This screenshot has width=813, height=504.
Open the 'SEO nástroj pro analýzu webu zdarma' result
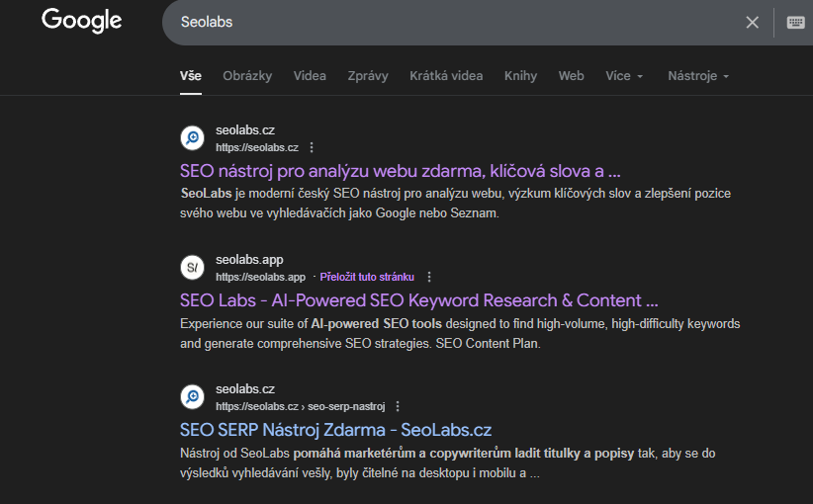click(x=400, y=170)
